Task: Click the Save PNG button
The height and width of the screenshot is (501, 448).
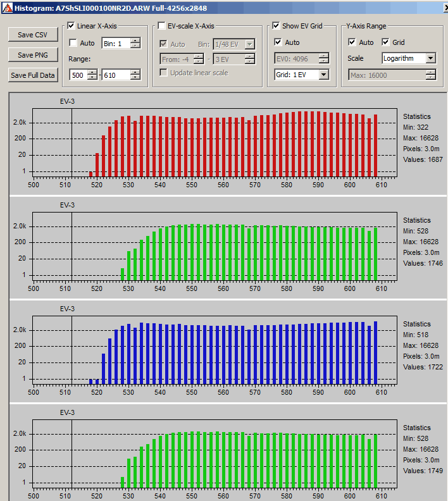Action: coord(32,55)
